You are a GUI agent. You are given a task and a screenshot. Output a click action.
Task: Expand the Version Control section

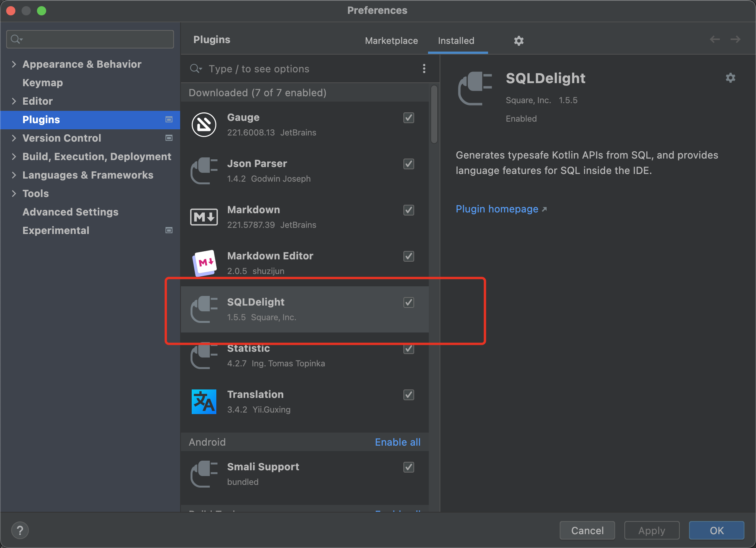click(x=14, y=138)
